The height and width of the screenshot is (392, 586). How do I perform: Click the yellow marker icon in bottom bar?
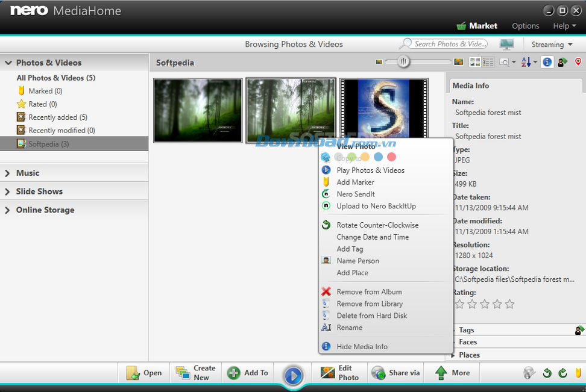578,373
